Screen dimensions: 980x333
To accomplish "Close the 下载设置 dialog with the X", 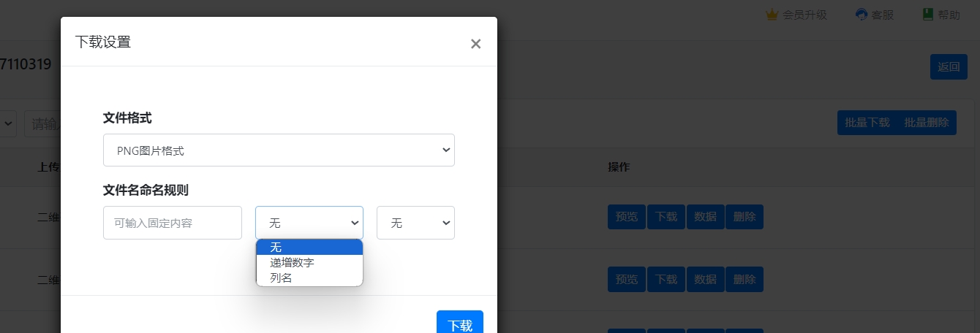I will click(x=475, y=44).
